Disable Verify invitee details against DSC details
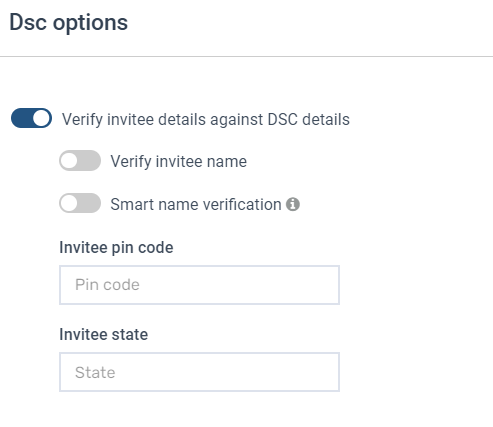The height and width of the screenshot is (427, 493). pos(31,118)
